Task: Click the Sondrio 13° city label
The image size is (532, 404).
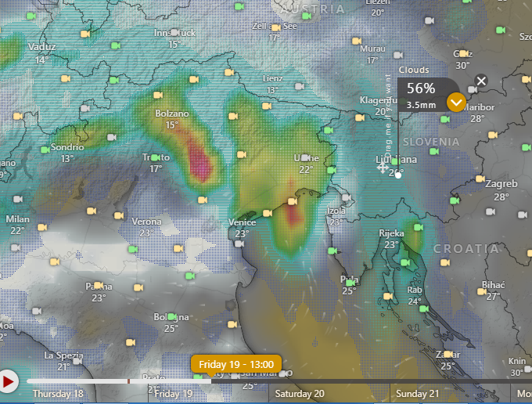Action: pos(67,153)
